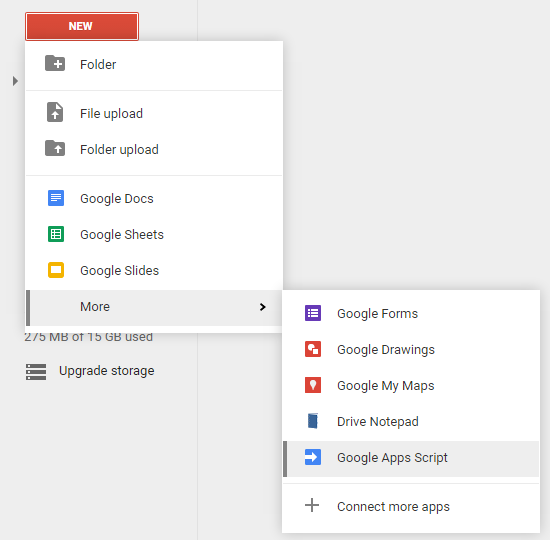Click the green Google Sheets icon
The image size is (550, 540).
(x=56, y=234)
